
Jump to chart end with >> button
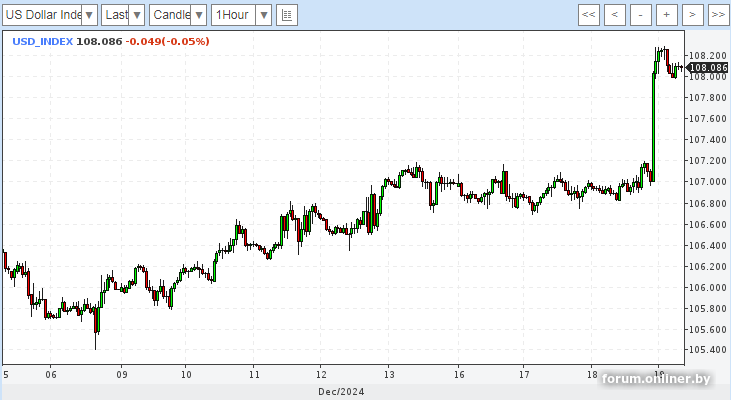(718, 15)
